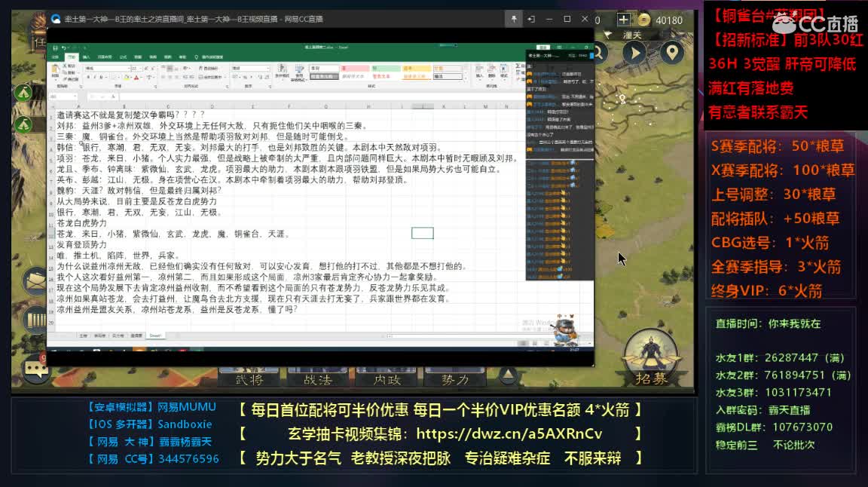
Task: Click the percent style button
Action: pos(245,77)
